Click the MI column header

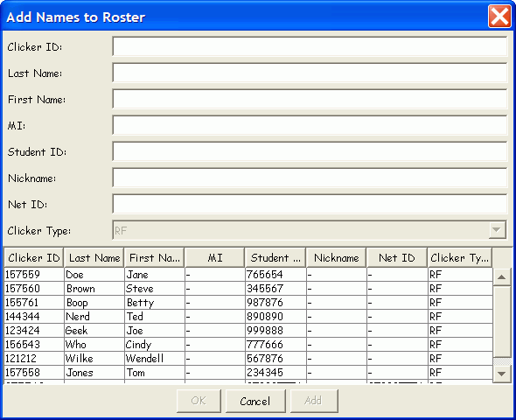pyautogui.click(x=215, y=258)
